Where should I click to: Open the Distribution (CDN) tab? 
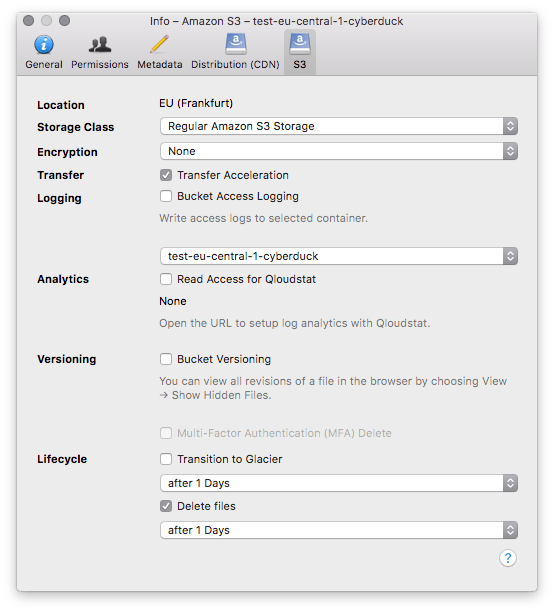[235, 52]
